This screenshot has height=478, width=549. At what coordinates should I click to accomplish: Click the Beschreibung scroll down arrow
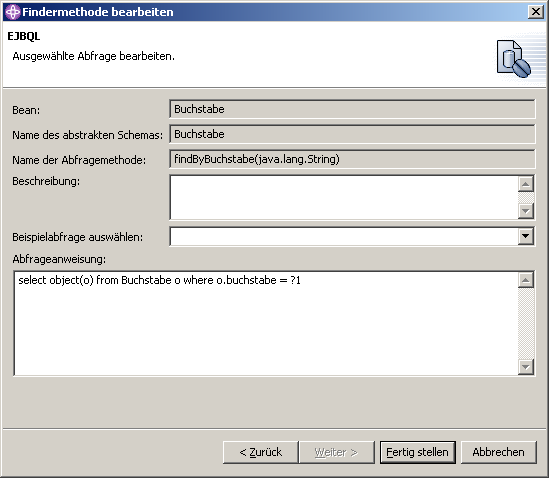click(x=526, y=211)
